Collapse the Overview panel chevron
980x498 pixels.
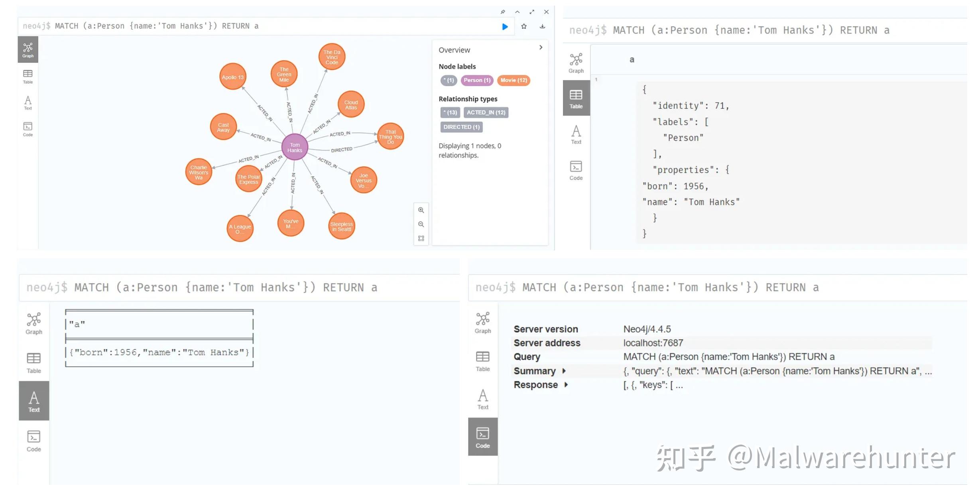541,47
